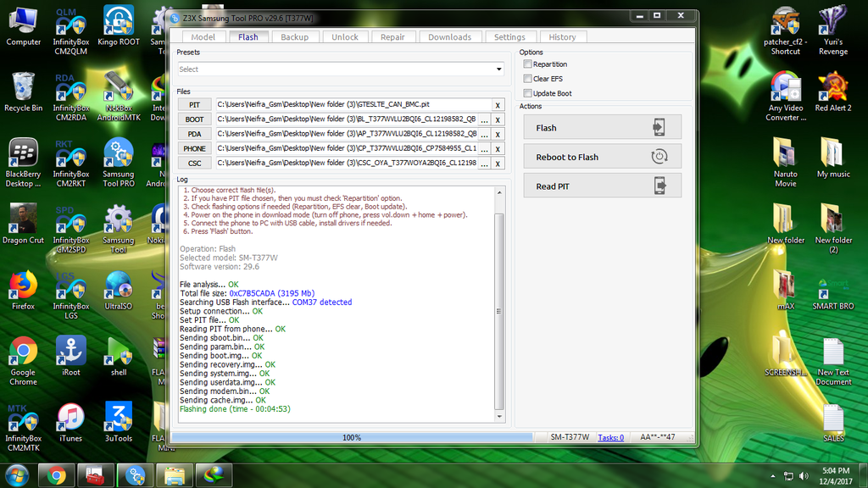Image resolution: width=868 pixels, height=488 pixels.
Task: Click the Flash action button
Action: [602, 127]
